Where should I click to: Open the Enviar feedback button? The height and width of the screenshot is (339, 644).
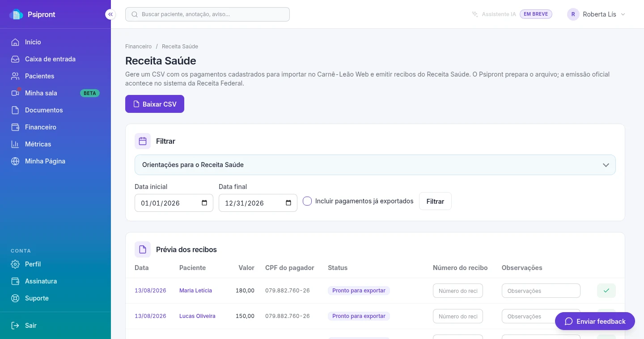[x=595, y=321]
